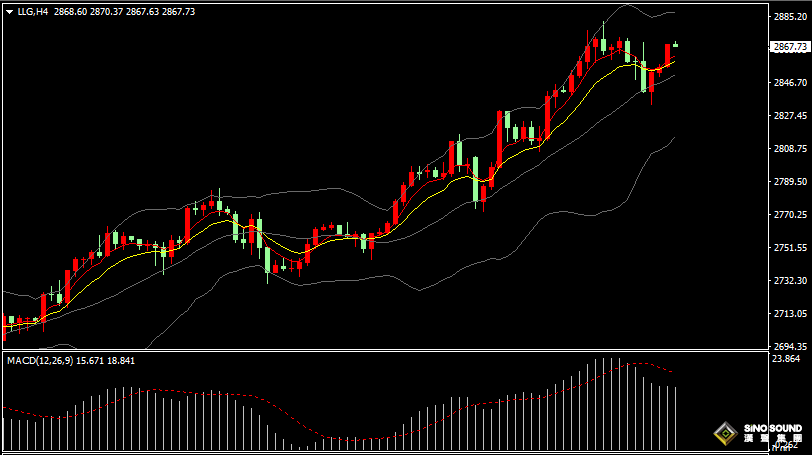Screen dimensions: 812x455
Task: Click the high price 2870.37 in header
Action: pyautogui.click(x=107, y=11)
